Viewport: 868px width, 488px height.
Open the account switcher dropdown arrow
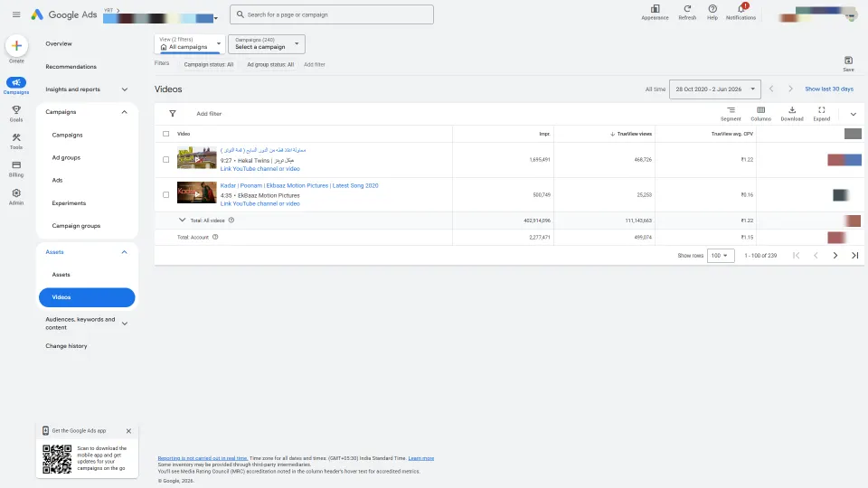coord(216,18)
